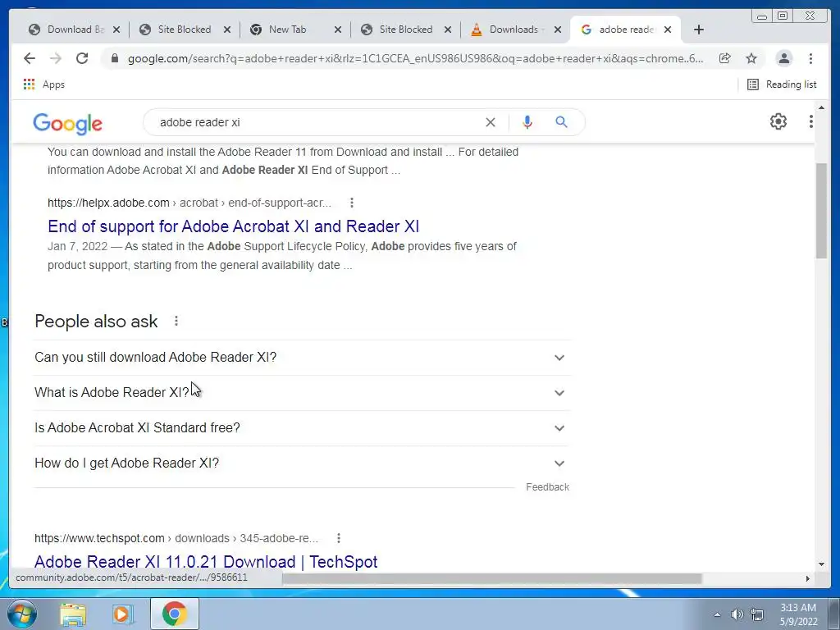840x630 pixels.
Task: Open Adobe Reader XI 11.0.21 Download TechSpot link
Action: pos(206,561)
